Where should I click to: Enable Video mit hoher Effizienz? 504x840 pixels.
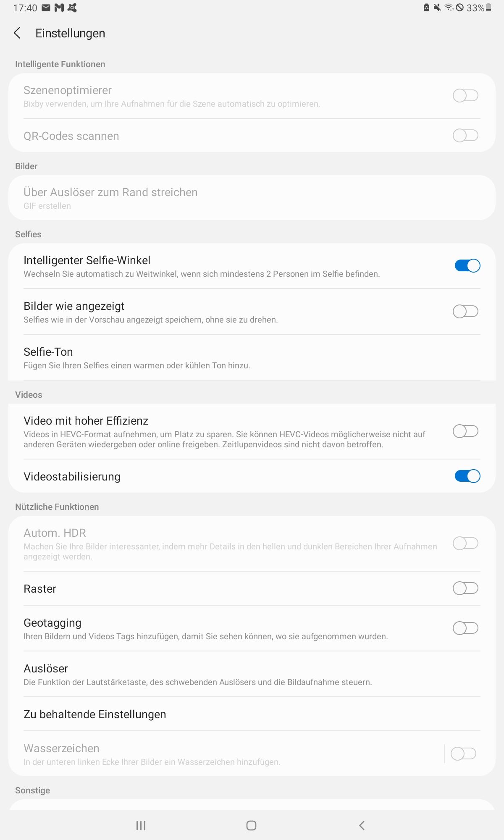pyautogui.click(x=465, y=431)
